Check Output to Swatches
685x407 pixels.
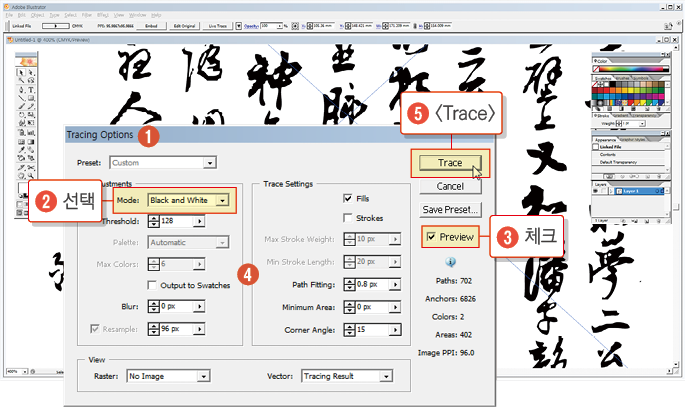click(x=152, y=285)
